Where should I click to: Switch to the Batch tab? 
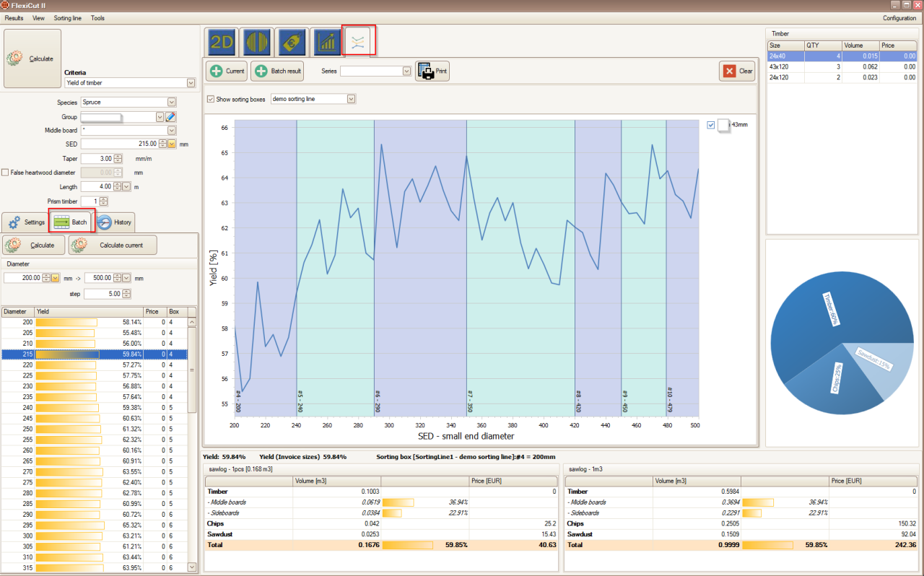71,222
